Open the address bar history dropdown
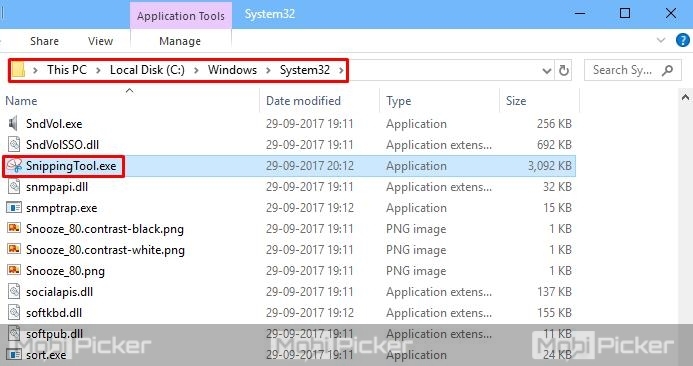Viewport: 693px width, 366px height. 546,71
